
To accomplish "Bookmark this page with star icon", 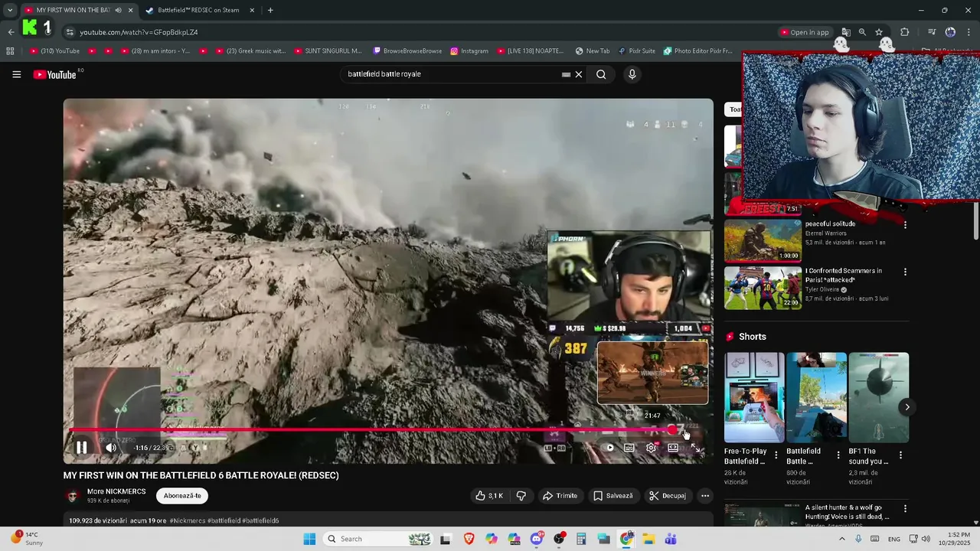I will 879,32.
